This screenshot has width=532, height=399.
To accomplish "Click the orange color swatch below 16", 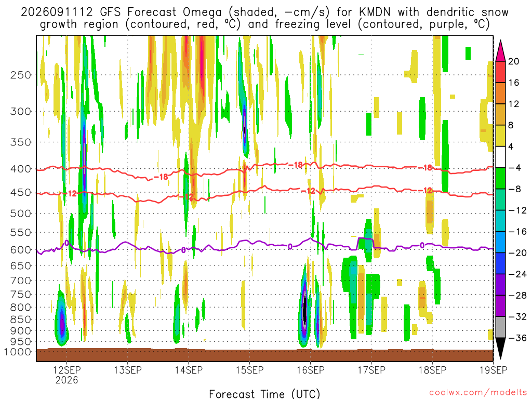I will 500,93.
